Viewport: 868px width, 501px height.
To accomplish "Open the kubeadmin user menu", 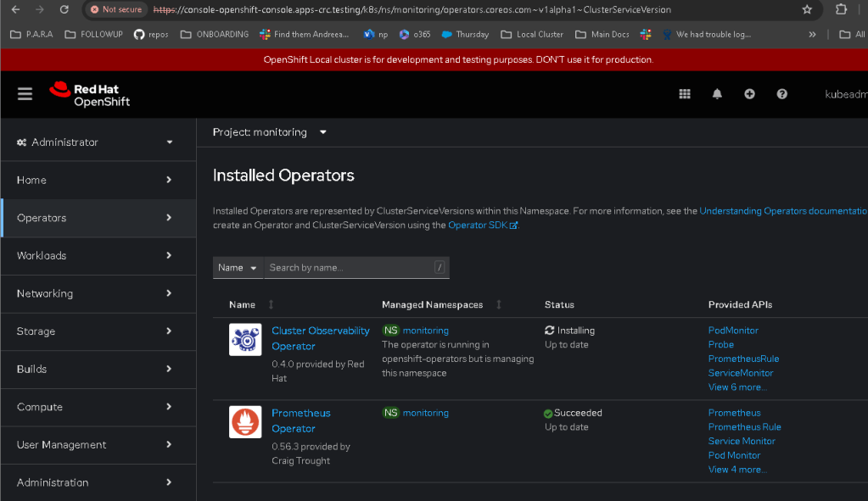I will (x=846, y=94).
